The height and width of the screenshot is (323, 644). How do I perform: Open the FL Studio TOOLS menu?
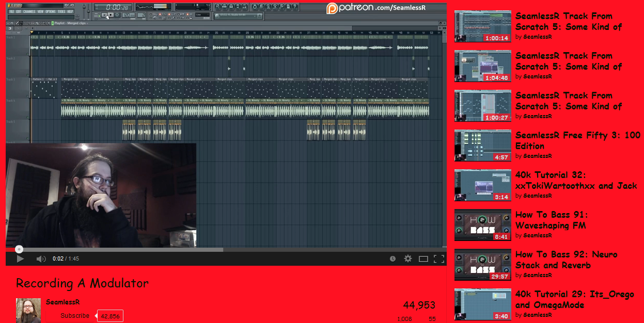tap(61, 11)
